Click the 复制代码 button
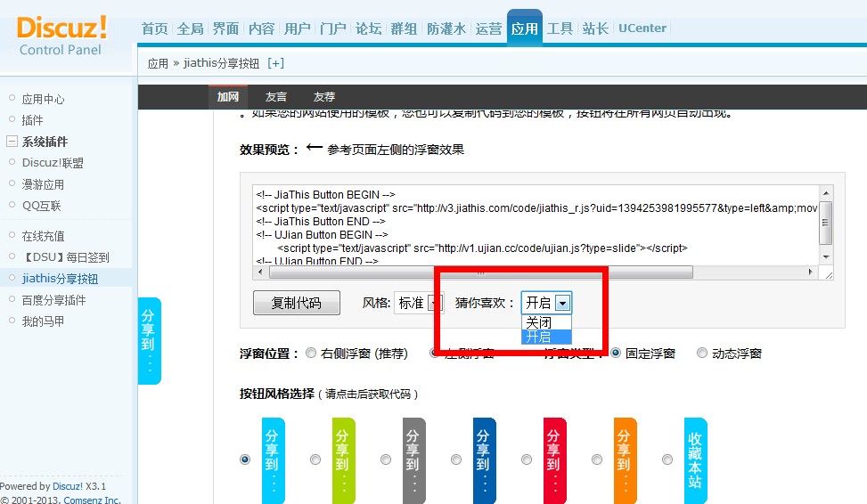867x504 pixels. [297, 303]
